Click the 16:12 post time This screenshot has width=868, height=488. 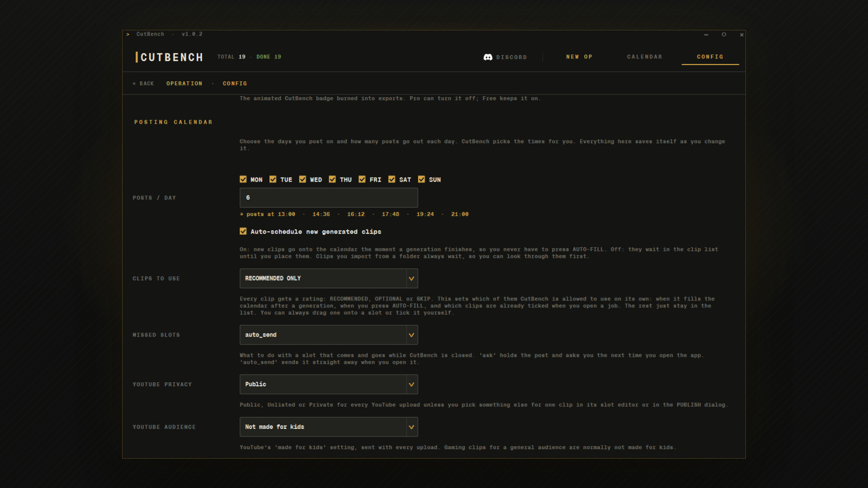point(356,214)
